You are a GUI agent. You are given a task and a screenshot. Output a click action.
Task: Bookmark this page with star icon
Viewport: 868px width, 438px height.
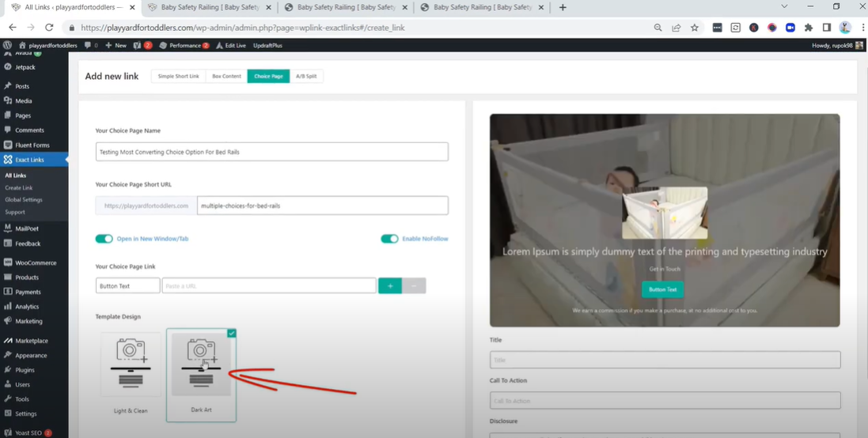pos(694,28)
